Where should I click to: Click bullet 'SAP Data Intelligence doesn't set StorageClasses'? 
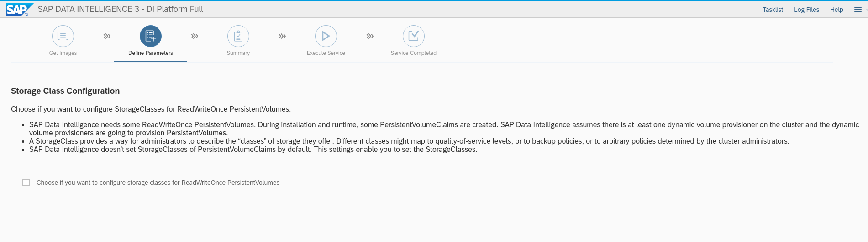[253, 149]
